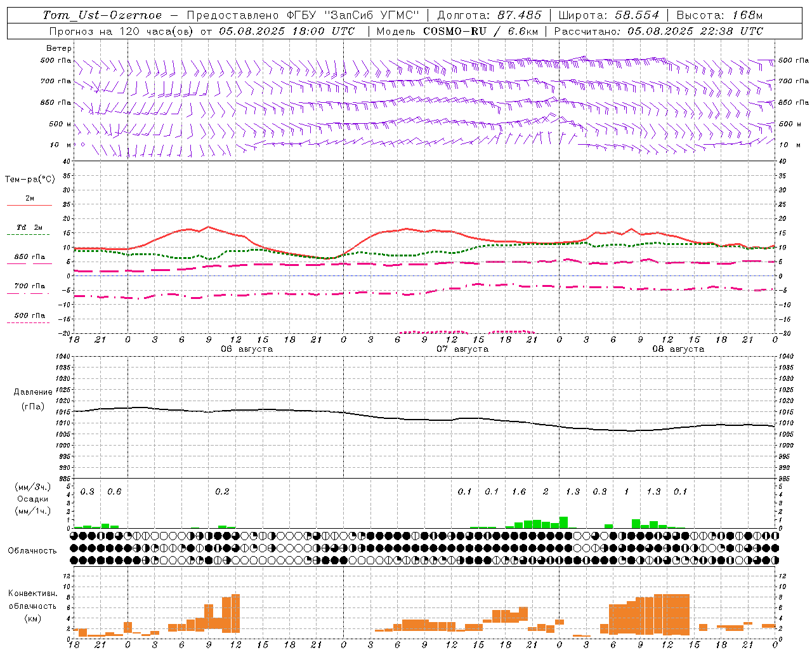Click the 'Давление' pressure label
This screenshot has width=812, height=650.
click(x=33, y=392)
